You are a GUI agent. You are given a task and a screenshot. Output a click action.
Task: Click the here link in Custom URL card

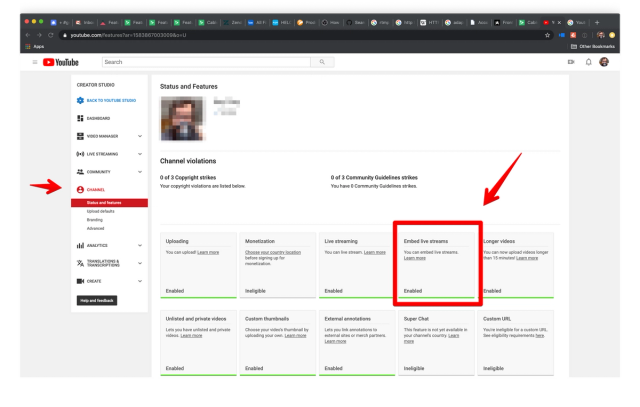[x=540, y=336]
